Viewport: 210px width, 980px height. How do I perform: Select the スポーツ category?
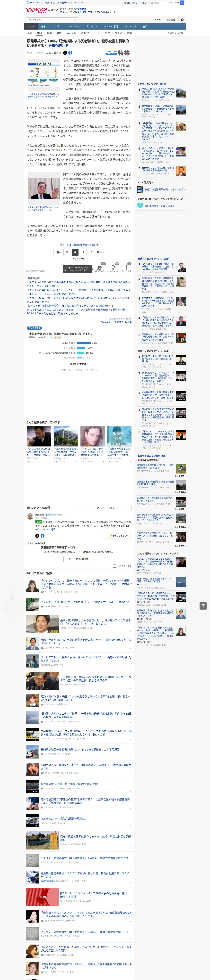pyautogui.click(x=85, y=33)
